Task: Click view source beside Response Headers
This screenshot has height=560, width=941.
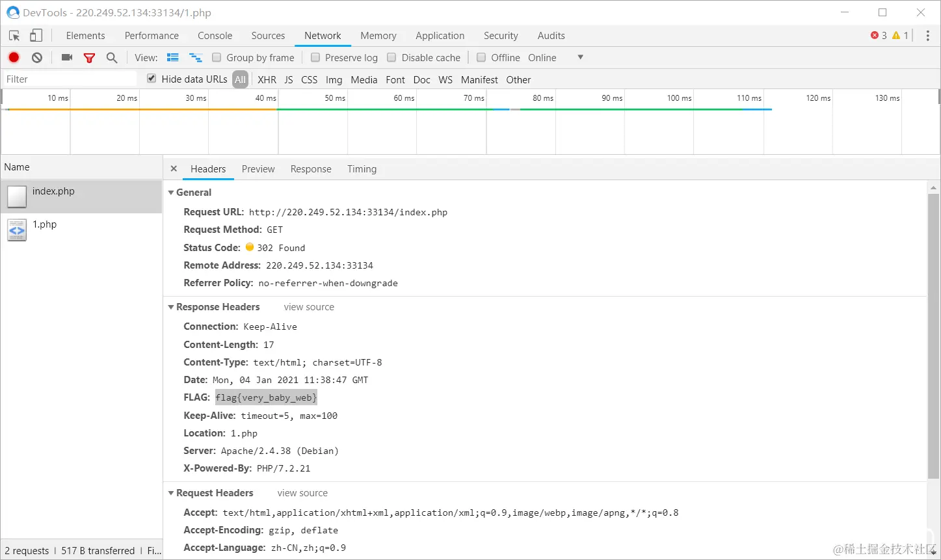Action: pos(309,307)
